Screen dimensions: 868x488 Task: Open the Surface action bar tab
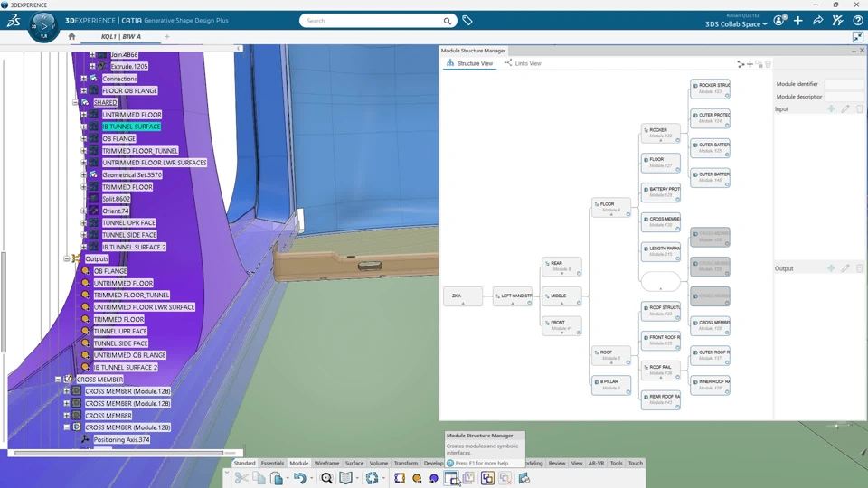tap(354, 463)
